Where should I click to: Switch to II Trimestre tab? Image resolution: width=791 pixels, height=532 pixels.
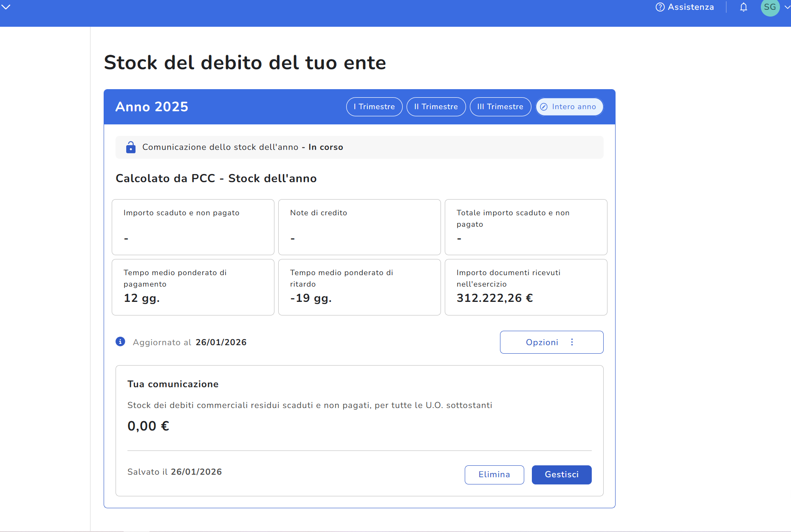436,107
